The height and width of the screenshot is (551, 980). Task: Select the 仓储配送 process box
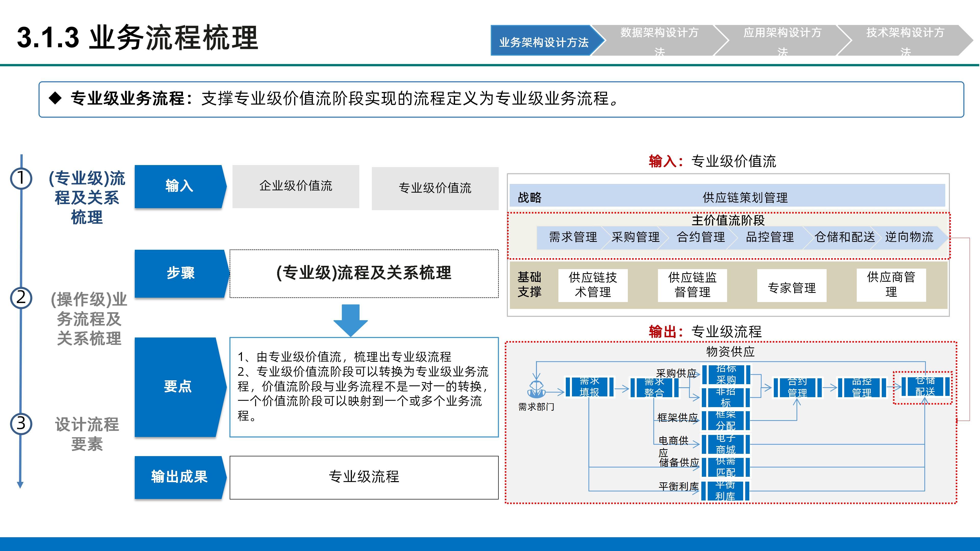point(925,387)
